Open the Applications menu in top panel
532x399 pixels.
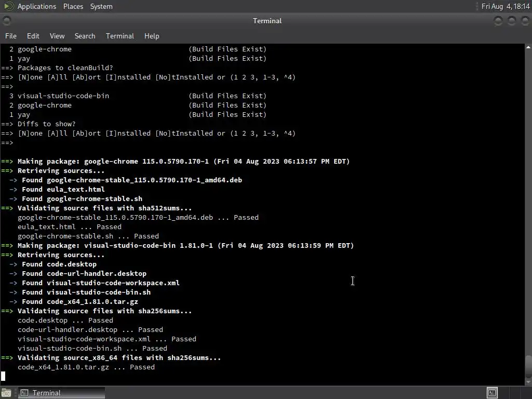click(x=37, y=6)
